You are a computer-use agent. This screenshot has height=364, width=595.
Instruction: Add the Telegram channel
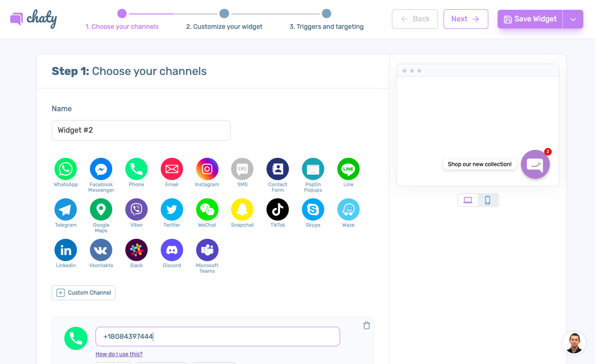pos(66,209)
